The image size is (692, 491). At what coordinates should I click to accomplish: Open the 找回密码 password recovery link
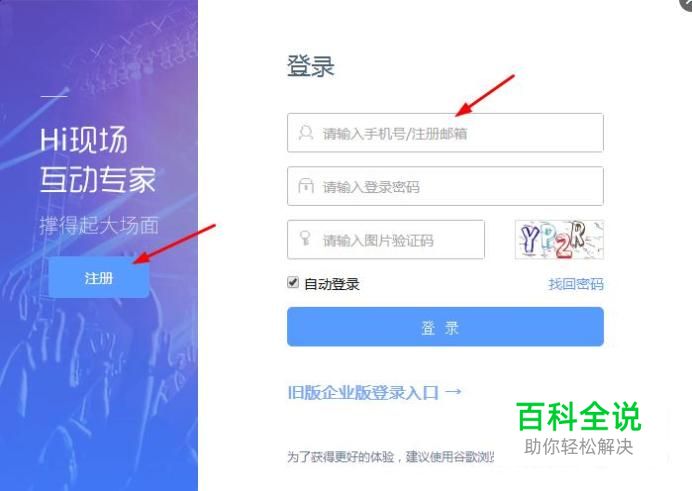tap(575, 284)
